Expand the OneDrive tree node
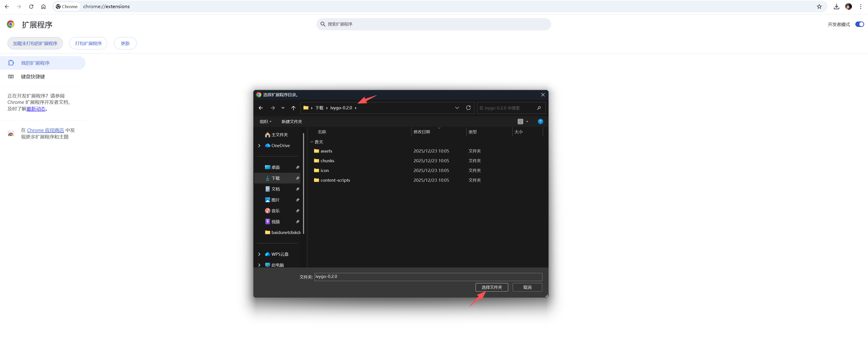The image size is (868, 351). click(259, 146)
